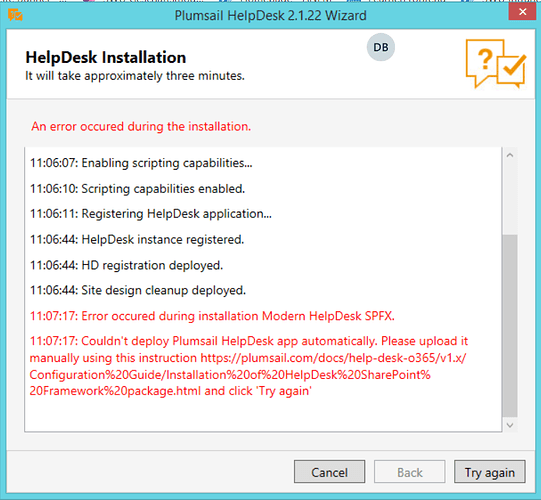Click the log scrollbar down arrow
This screenshot has width=541, height=500.
pyautogui.click(x=510, y=425)
